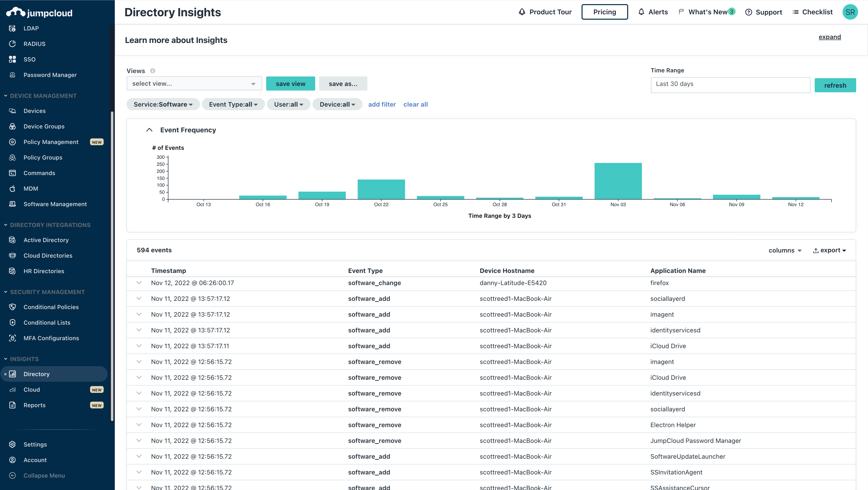
Task: Click the Event Type column header
Action: click(365, 271)
